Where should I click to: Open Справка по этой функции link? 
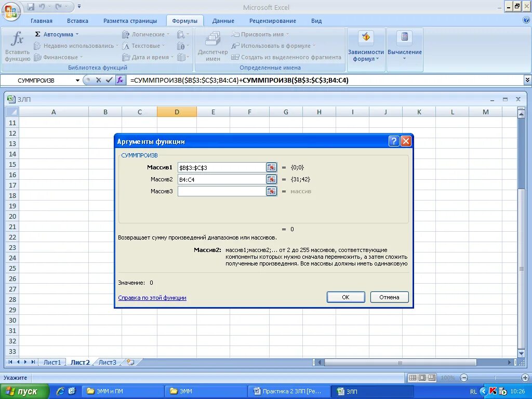tap(152, 298)
